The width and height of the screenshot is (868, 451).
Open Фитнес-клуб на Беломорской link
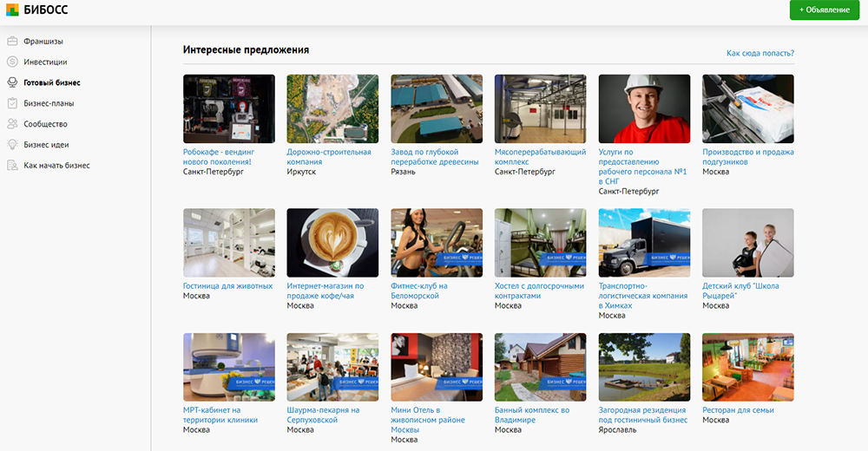[419, 291]
